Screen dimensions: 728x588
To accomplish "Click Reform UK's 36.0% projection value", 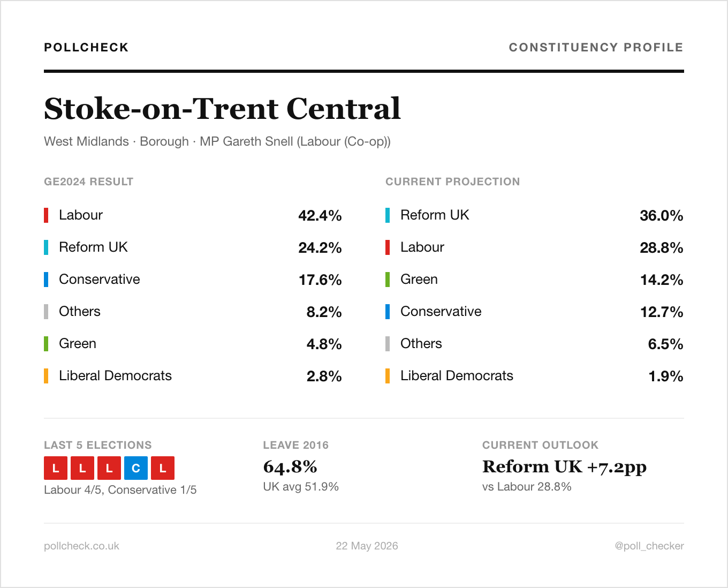I will coord(662,215).
